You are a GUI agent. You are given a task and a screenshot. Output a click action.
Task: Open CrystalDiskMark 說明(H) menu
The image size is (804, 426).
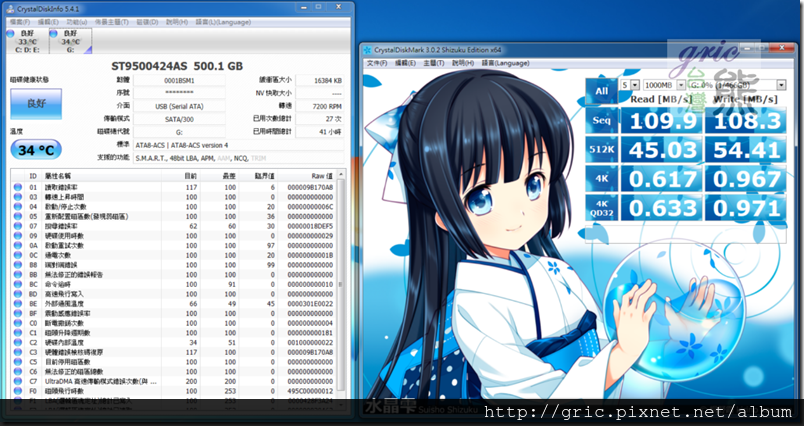(463, 63)
